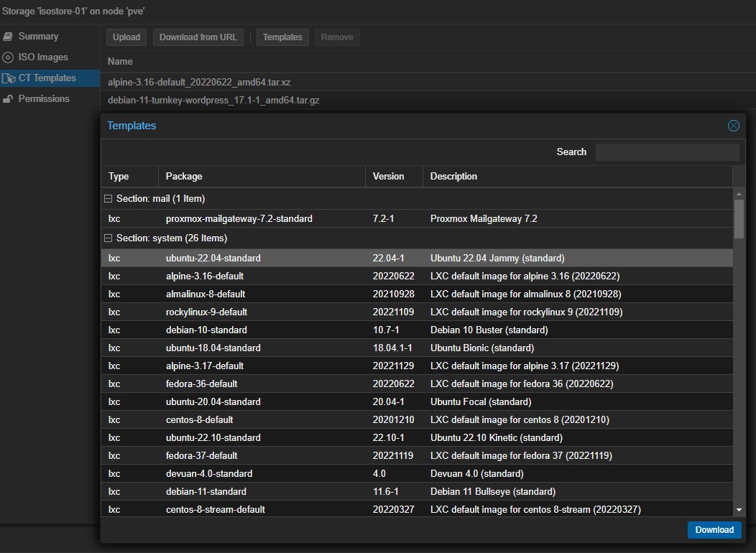Screen dimensions: 756x553
Task: Open the ISO Images section
Action: [x=43, y=57]
